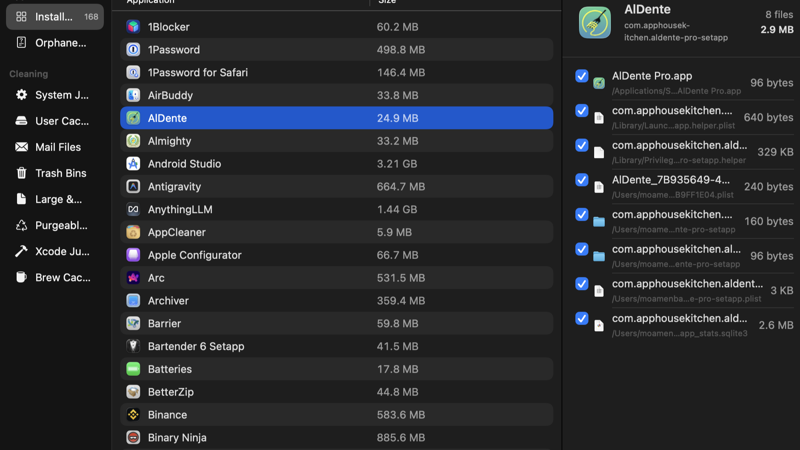This screenshot has height=450, width=800.
Task: Click the Binary Ninja app icon
Action: point(133,437)
